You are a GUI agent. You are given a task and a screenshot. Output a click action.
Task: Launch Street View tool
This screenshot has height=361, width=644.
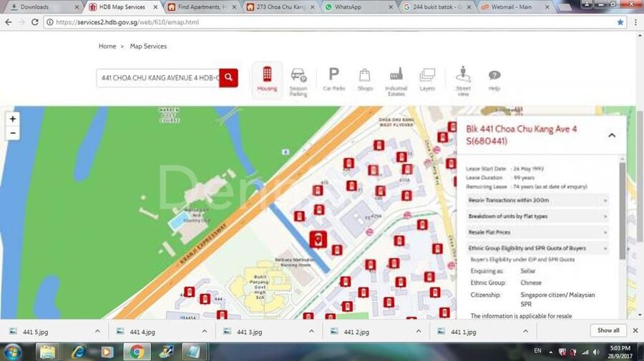[463, 80]
